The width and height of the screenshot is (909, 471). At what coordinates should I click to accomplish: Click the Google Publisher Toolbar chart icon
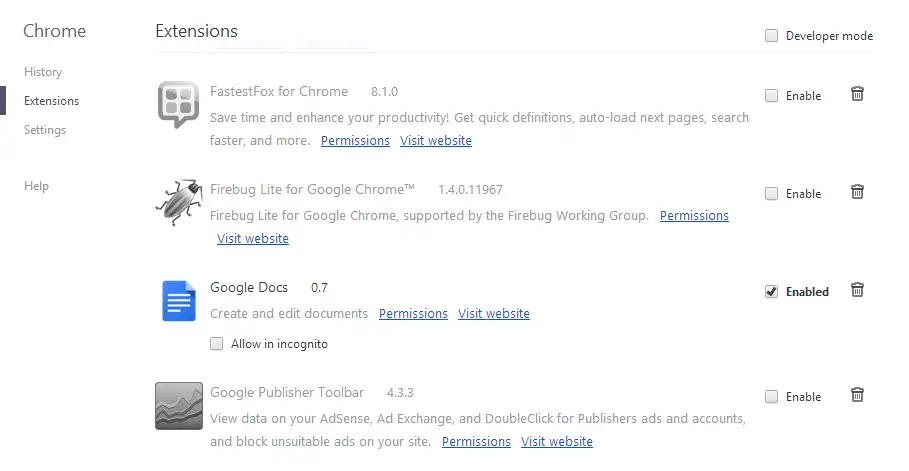pyautogui.click(x=179, y=405)
